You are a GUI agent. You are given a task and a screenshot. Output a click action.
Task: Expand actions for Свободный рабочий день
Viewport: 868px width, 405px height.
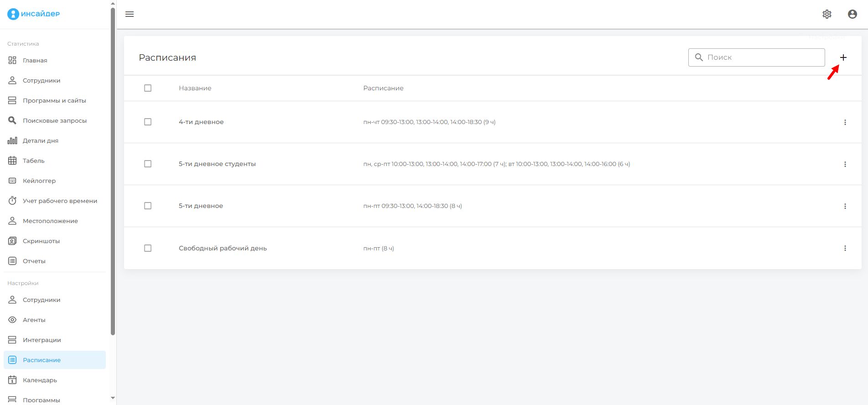tap(845, 248)
